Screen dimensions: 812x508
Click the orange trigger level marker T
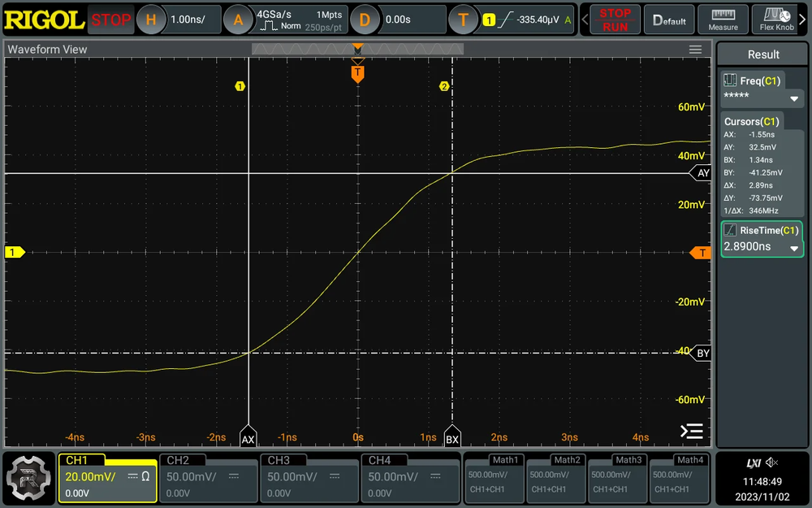[357, 72]
